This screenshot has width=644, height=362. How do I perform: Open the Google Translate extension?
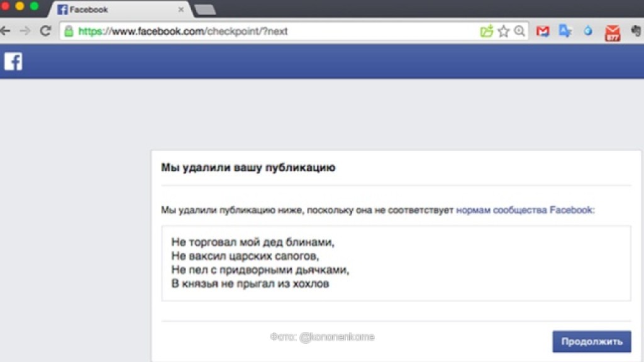coord(565,31)
